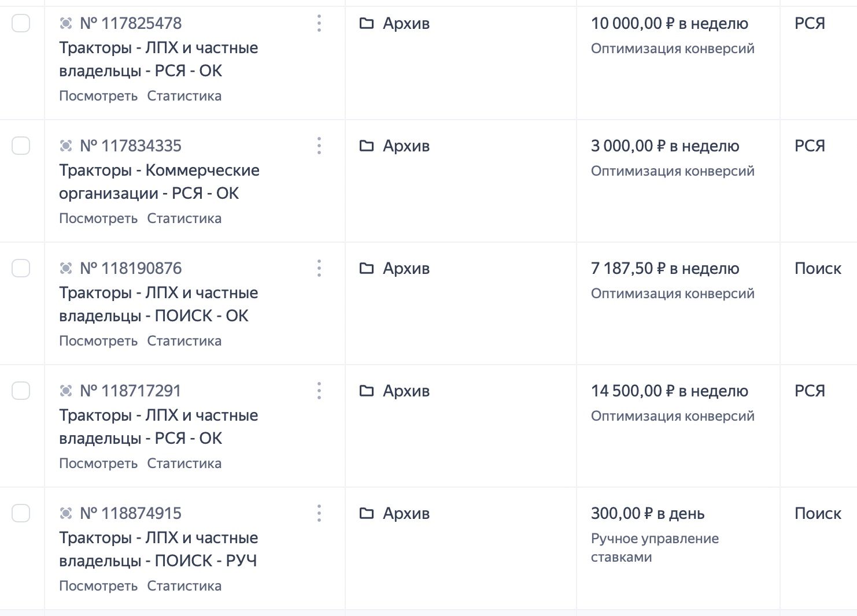
Task: Check the box for campaign № 118717291
Action: pyautogui.click(x=21, y=391)
